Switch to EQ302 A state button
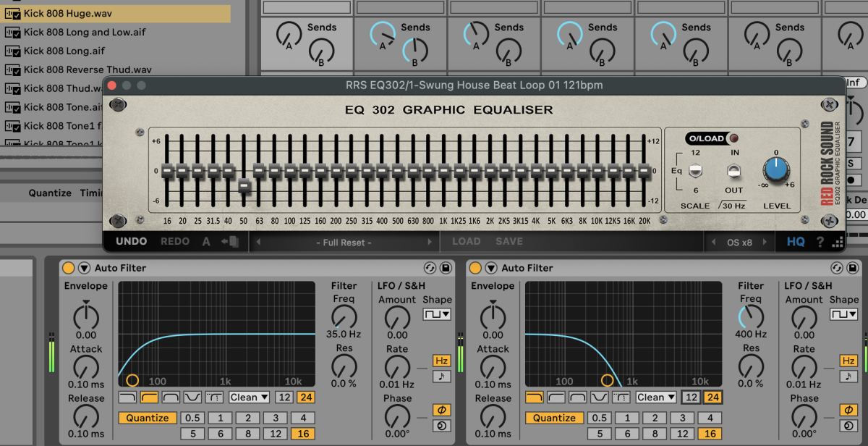 pos(206,242)
